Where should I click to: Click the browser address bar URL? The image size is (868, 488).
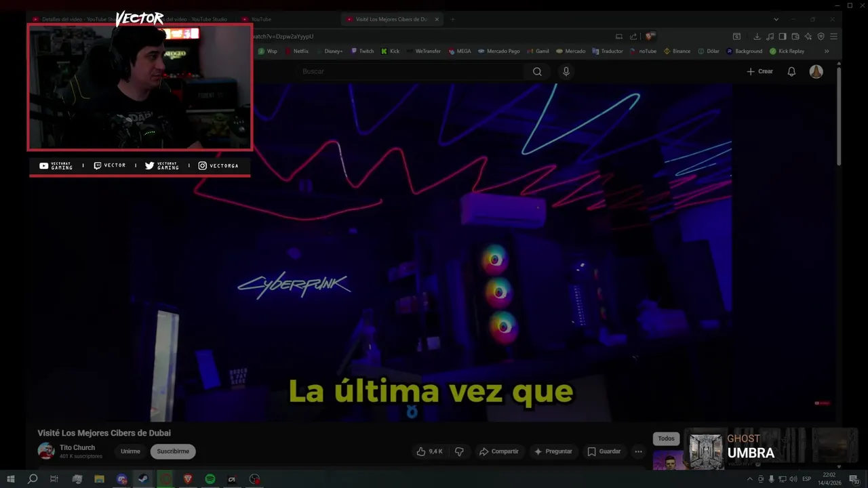(283, 36)
